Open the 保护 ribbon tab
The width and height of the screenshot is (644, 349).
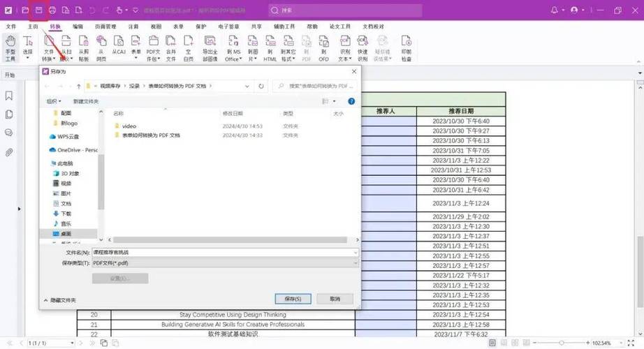pos(201,27)
